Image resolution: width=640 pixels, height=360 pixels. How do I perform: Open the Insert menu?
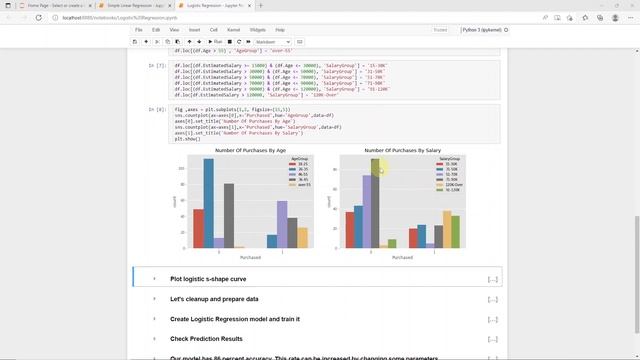coord(194,30)
